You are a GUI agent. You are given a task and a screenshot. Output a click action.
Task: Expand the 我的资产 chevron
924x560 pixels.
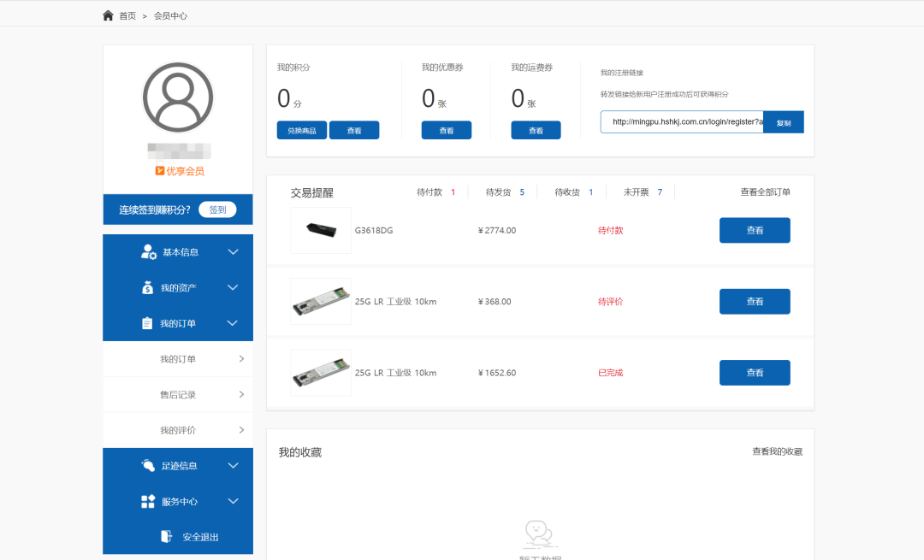[x=234, y=287]
